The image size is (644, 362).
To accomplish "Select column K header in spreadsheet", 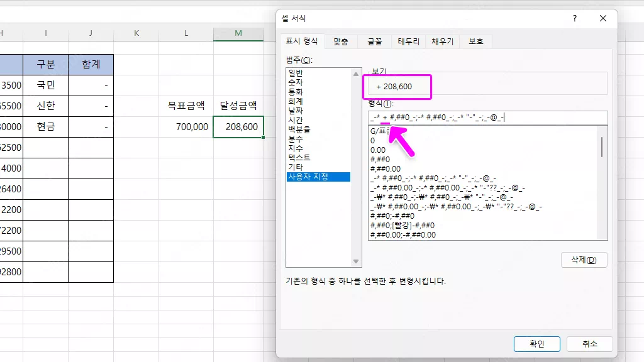I will [136, 34].
